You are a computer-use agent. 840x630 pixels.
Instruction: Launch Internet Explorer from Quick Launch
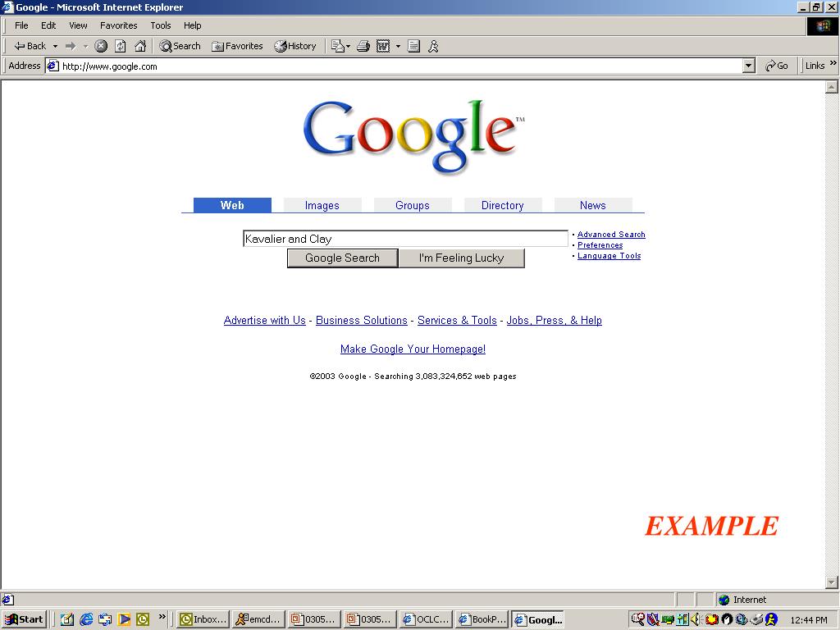[x=85, y=619]
